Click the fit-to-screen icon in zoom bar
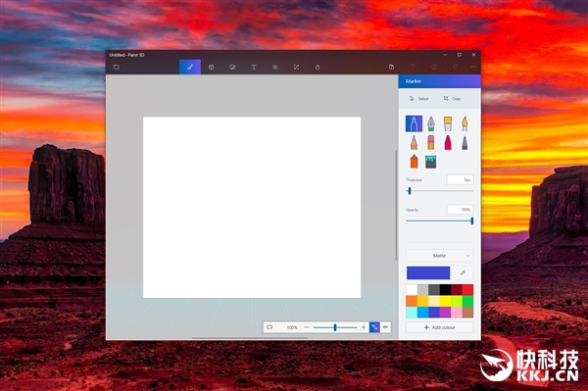The height and width of the screenshot is (391, 588). point(269,327)
